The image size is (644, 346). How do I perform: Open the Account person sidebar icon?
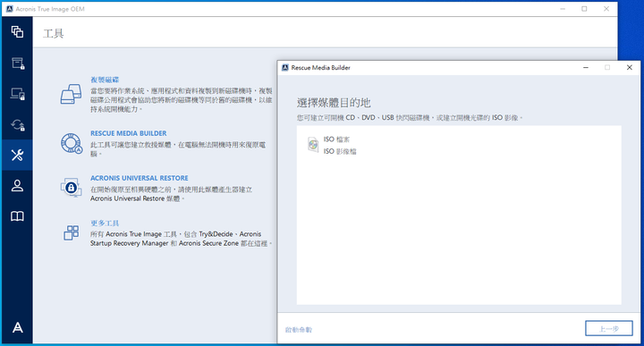17,186
